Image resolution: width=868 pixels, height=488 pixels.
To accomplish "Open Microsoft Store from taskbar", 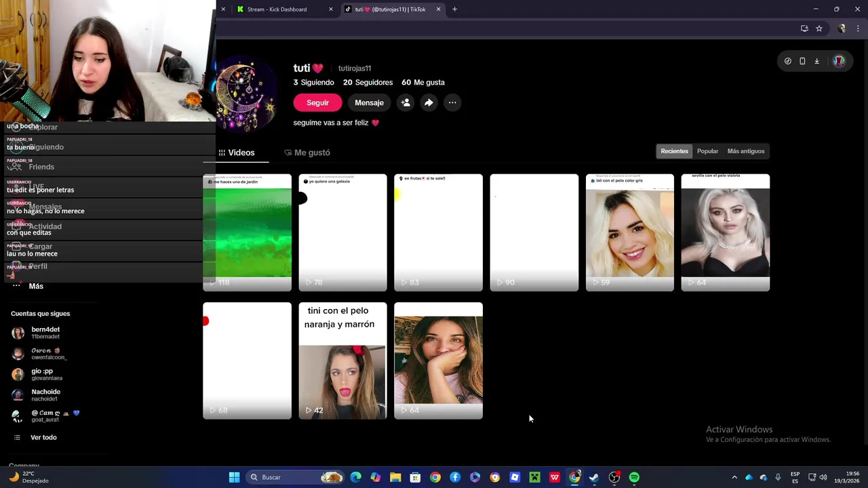I will coord(415,477).
